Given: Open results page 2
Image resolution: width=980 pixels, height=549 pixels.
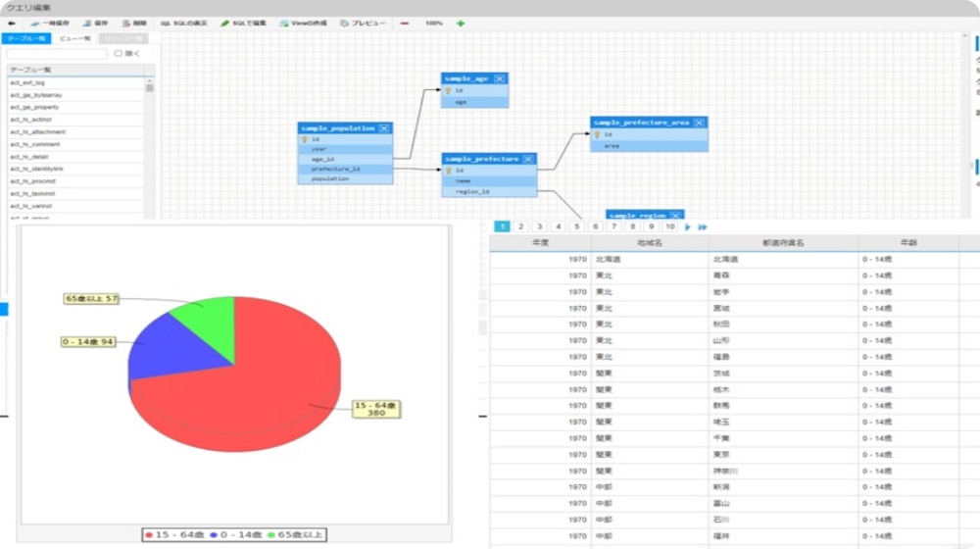Looking at the screenshot, I should pos(520,227).
